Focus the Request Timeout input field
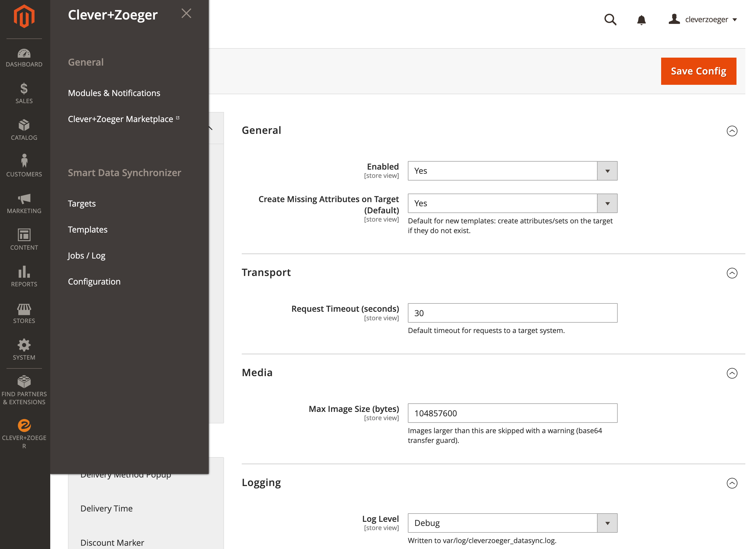This screenshot has width=756, height=549. pos(512,313)
